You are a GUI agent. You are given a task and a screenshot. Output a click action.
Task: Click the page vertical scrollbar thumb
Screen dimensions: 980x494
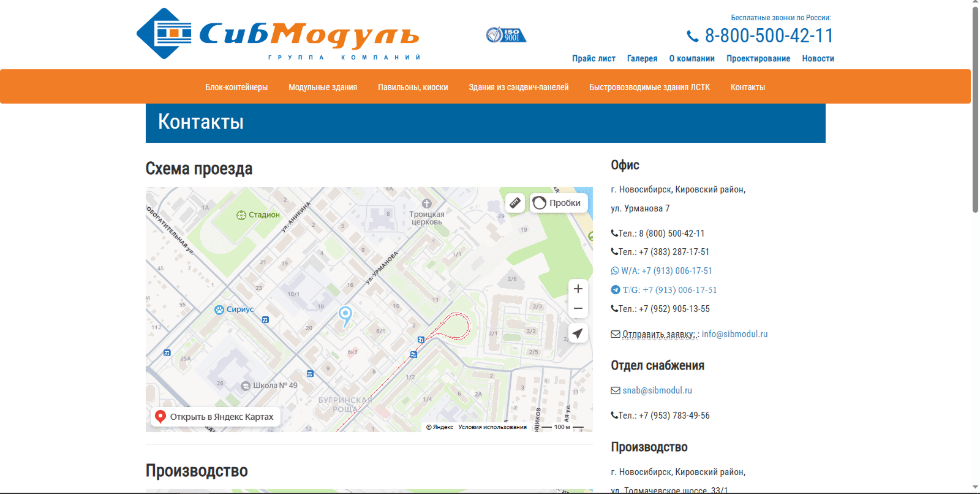975,109
